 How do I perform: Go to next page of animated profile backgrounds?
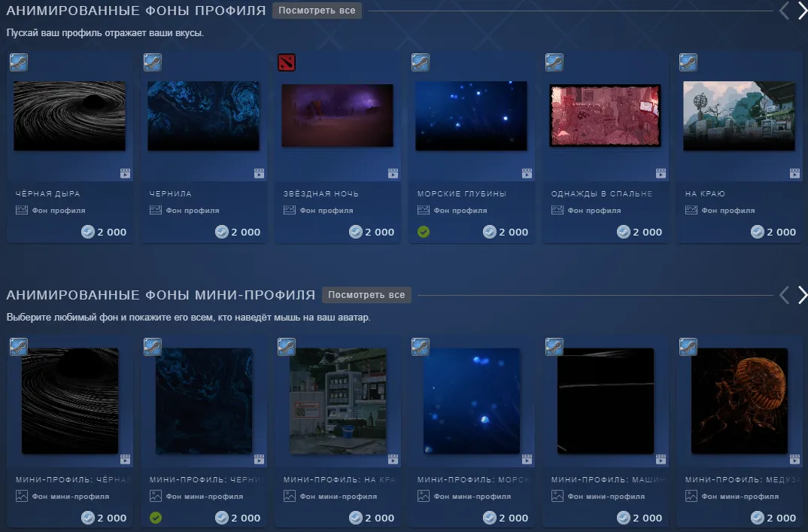803,11
